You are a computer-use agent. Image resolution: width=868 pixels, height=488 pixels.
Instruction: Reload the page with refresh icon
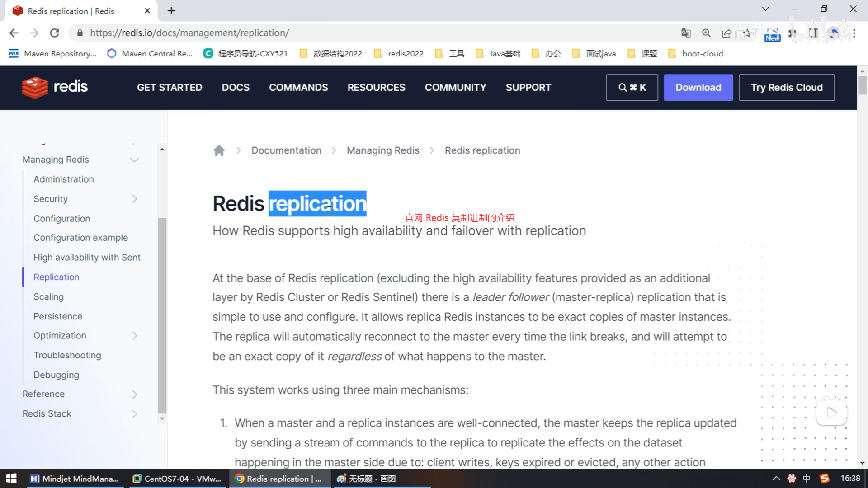coord(55,33)
